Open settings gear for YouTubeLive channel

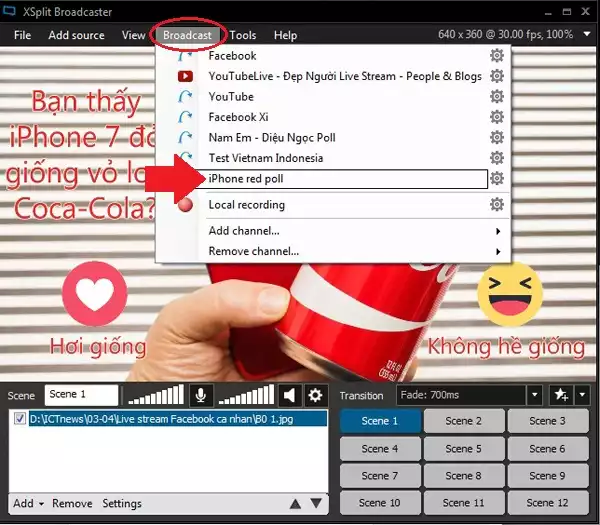tap(497, 76)
